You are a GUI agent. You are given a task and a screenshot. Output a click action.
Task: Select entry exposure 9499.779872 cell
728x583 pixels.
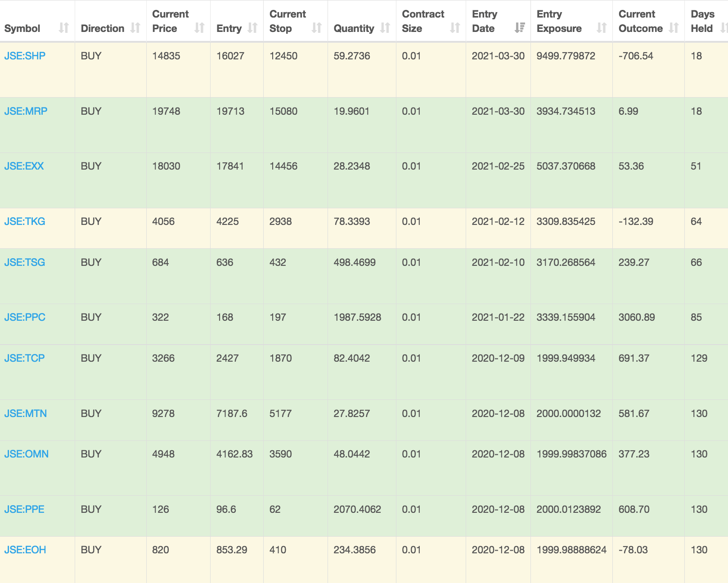tap(566, 56)
